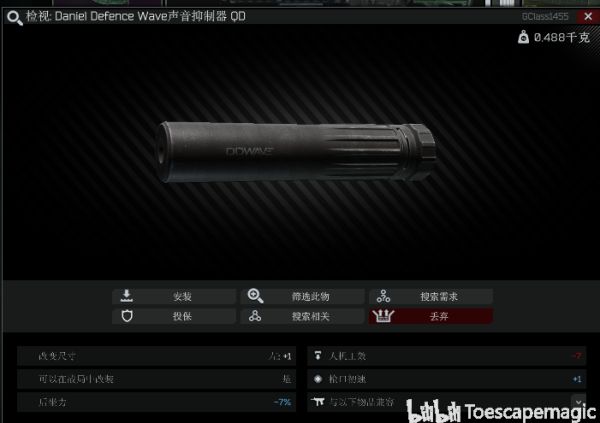Screen dimensions: 600x423
Task: Click the nodes icon beside 搜索需求
Action: click(x=383, y=296)
